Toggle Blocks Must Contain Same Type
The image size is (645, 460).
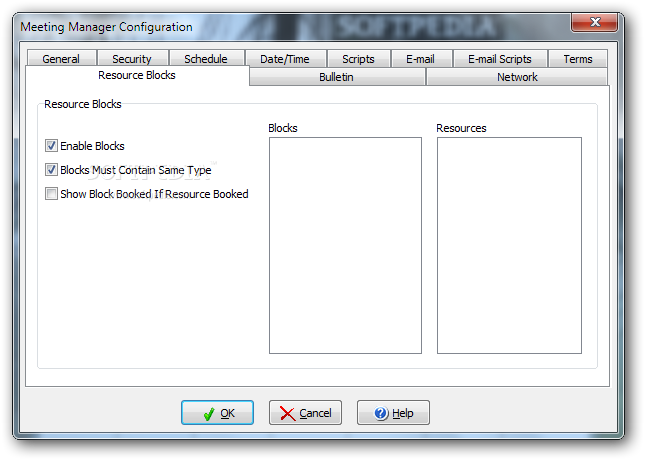tap(51, 170)
